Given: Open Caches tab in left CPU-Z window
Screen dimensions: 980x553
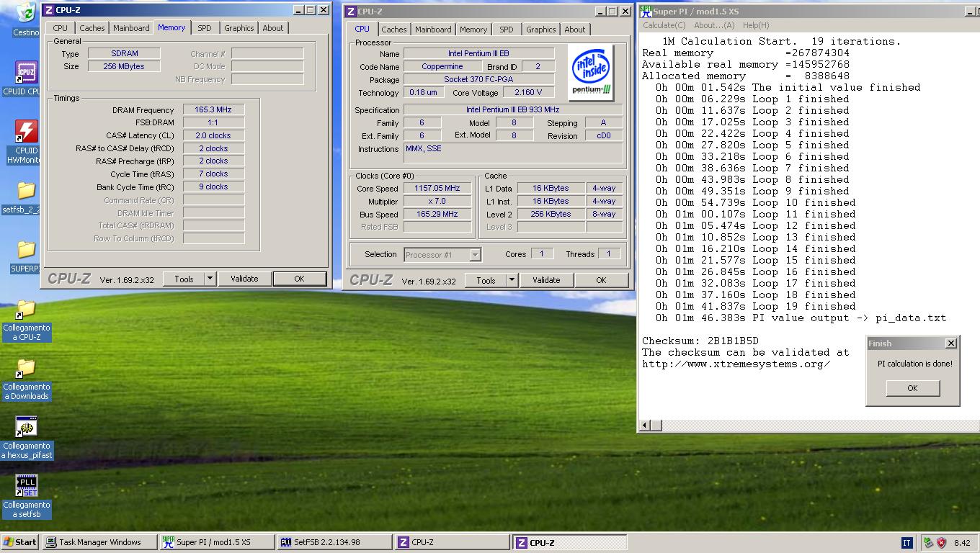Looking at the screenshot, I should coord(92,28).
